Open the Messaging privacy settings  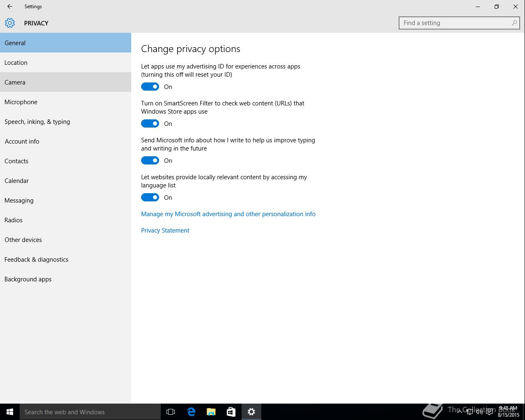pyautogui.click(x=66, y=200)
